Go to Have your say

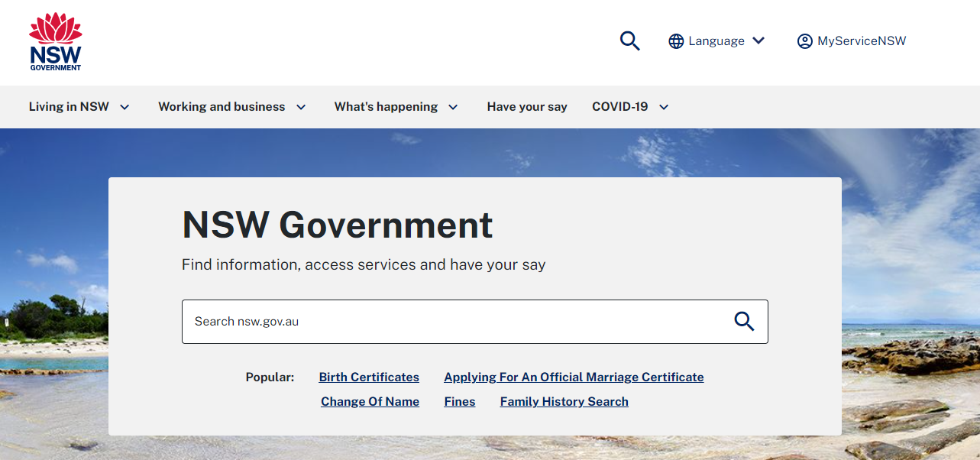point(527,107)
